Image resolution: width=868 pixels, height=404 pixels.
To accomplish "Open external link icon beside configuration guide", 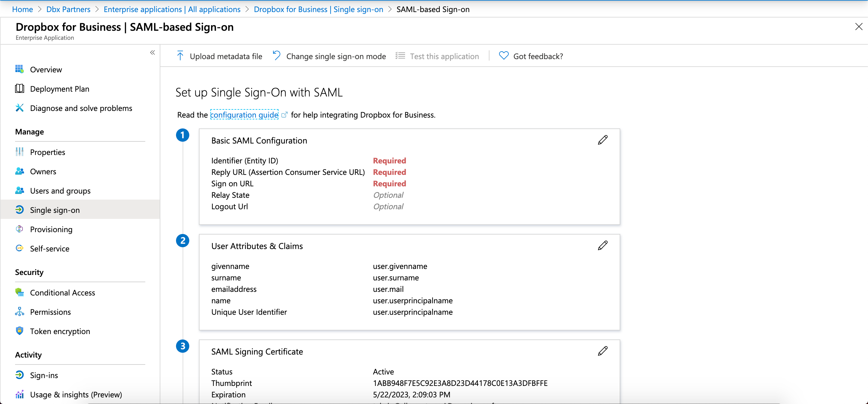I will 285,115.
